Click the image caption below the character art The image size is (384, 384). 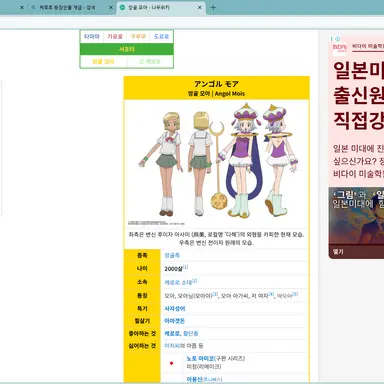click(217, 238)
